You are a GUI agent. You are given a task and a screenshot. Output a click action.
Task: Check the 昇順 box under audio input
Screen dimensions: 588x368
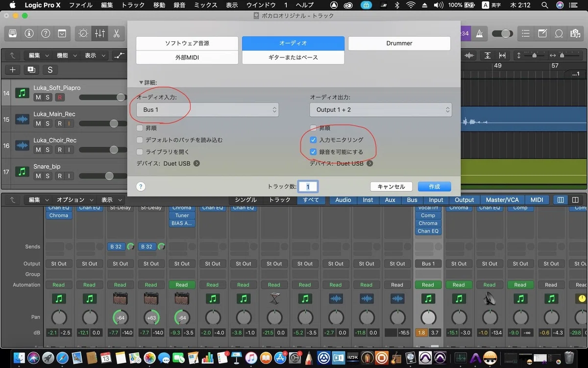click(x=140, y=128)
